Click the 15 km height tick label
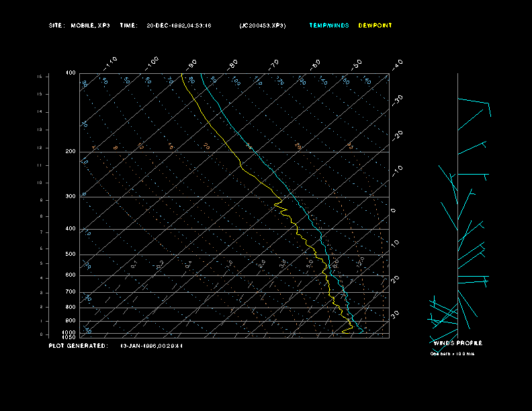The height and width of the screenshot is (411, 532). click(40, 77)
